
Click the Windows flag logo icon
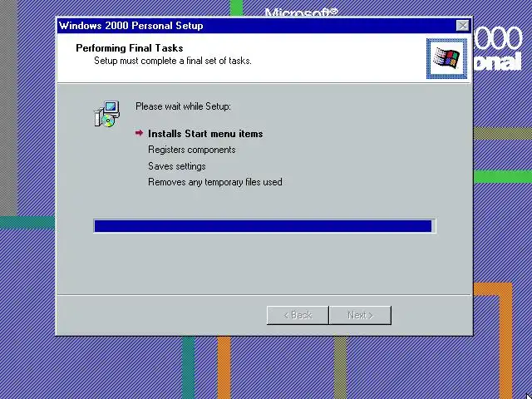447,58
